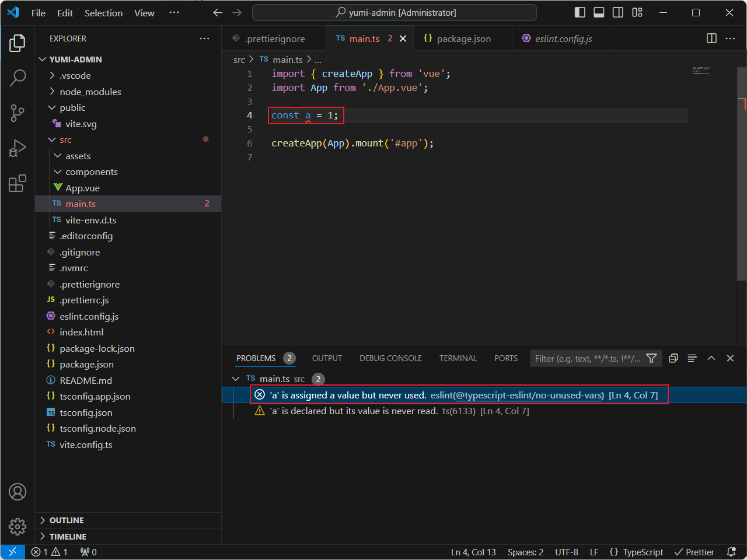
Task: Click Ln 4, Col 13 cursor position
Action: click(473, 552)
